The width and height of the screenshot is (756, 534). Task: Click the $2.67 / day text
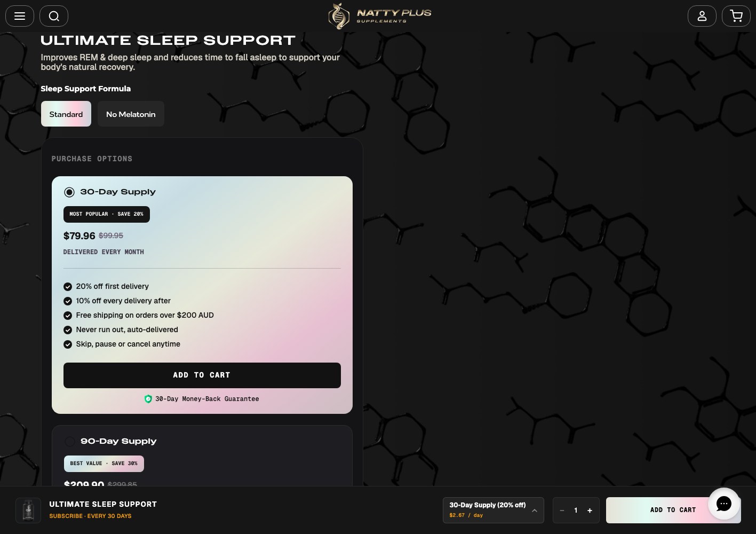tap(466, 515)
